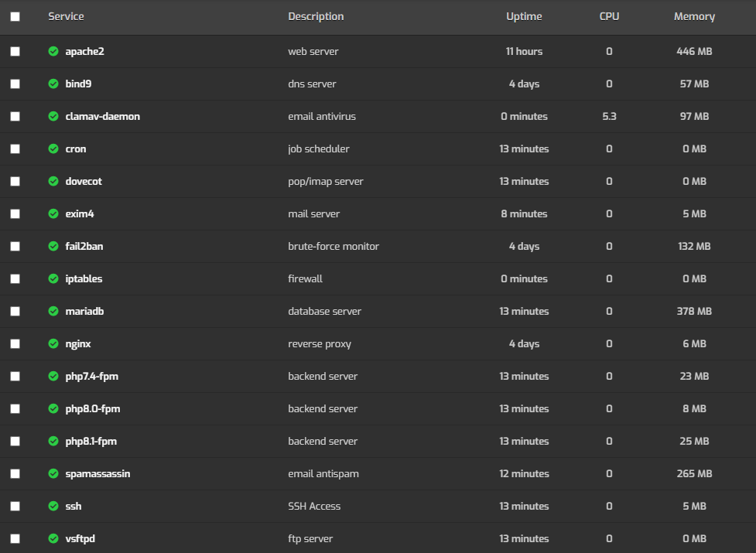Screen dimensions: 756x553
Task: Click the Memory column header
Action: tap(694, 17)
